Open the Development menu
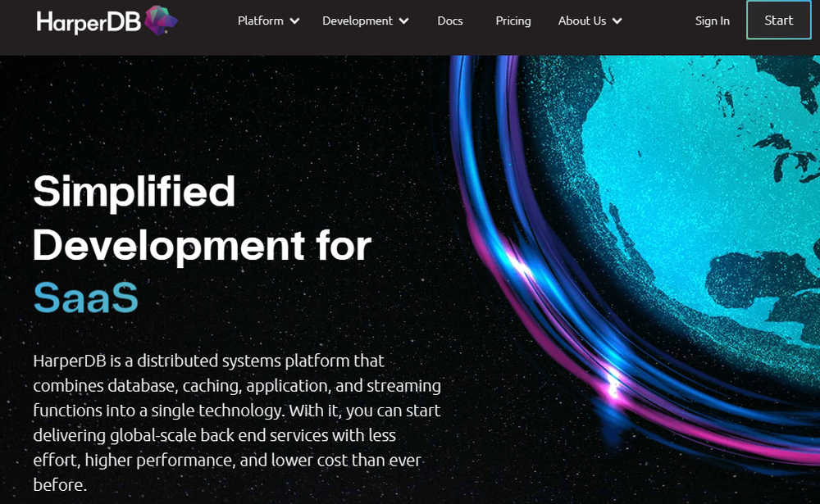 click(358, 21)
